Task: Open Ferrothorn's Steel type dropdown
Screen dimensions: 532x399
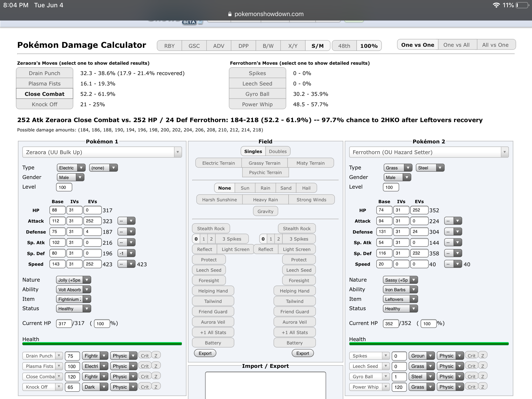Action: coord(430,168)
